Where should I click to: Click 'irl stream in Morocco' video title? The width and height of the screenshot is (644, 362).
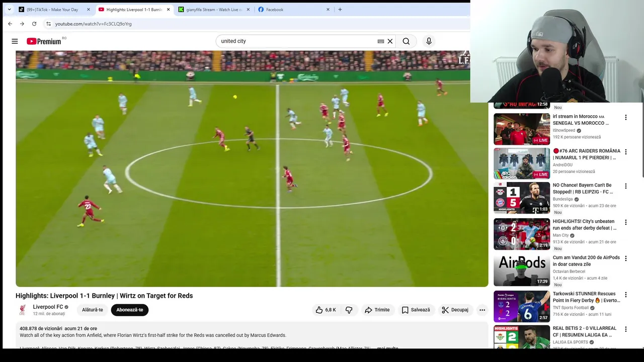(581, 120)
